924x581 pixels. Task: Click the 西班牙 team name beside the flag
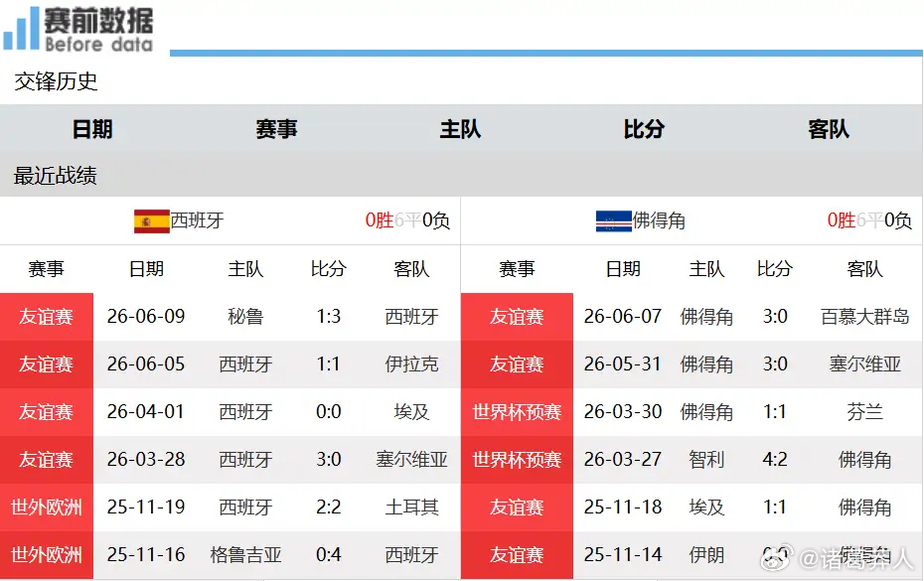click(198, 220)
